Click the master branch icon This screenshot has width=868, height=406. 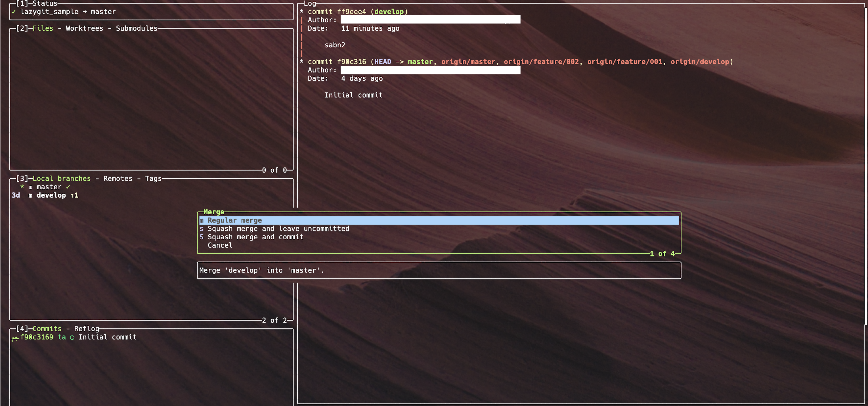point(30,187)
